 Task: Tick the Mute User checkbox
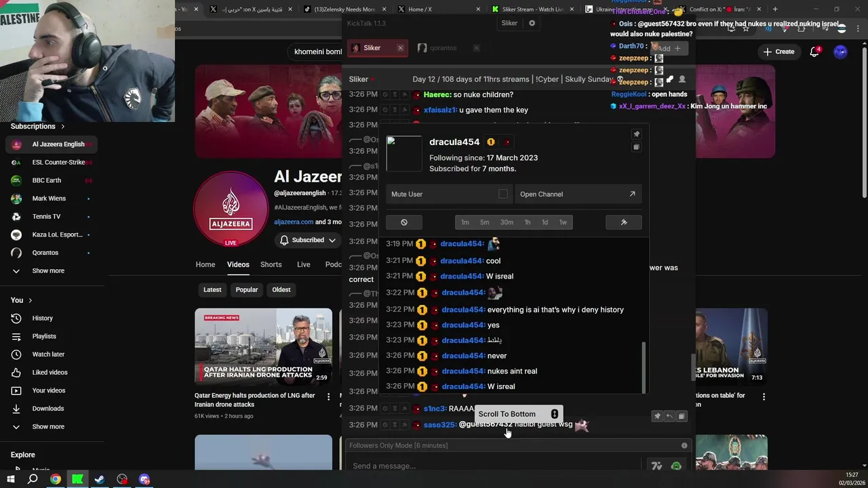(502, 194)
